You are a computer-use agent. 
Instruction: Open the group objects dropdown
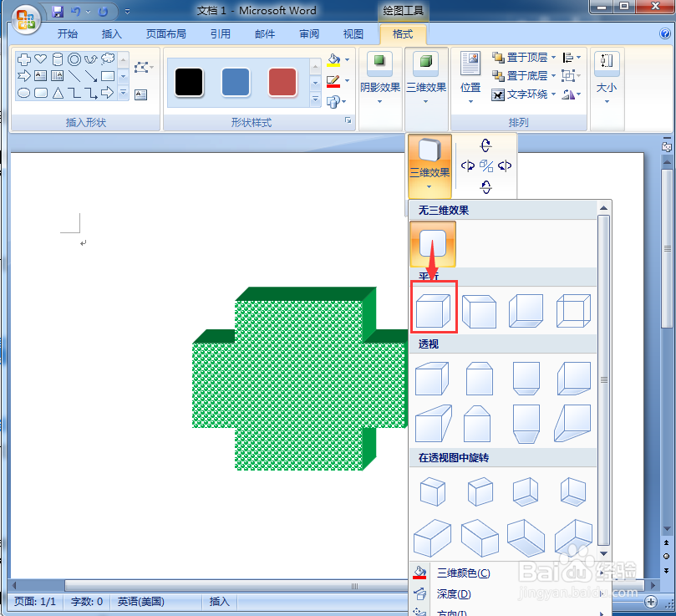pyautogui.click(x=572, y=76)
